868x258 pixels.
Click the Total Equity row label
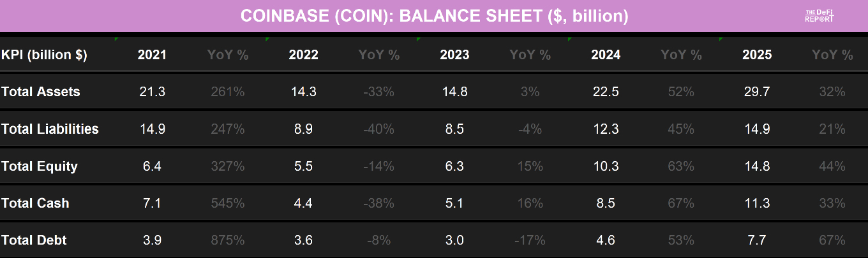(x=40, y=166)
